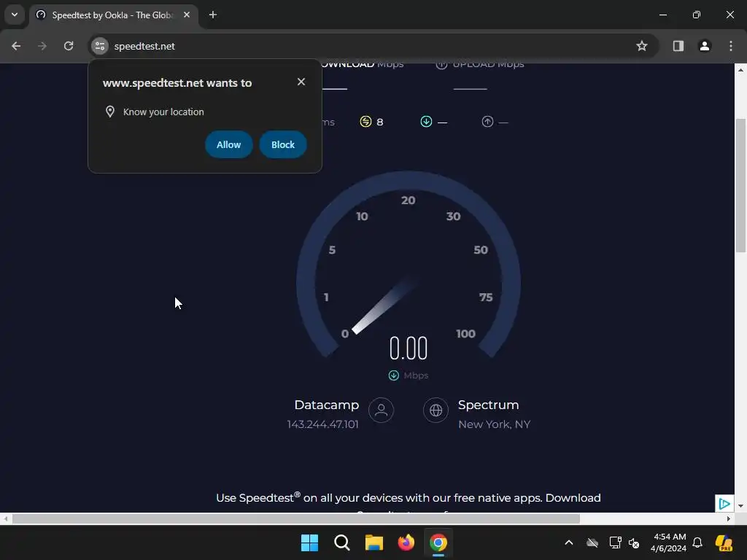Click the UPLOAD Mbps label icon
Viewport: 747px width, 560px height.
[441, 65]
